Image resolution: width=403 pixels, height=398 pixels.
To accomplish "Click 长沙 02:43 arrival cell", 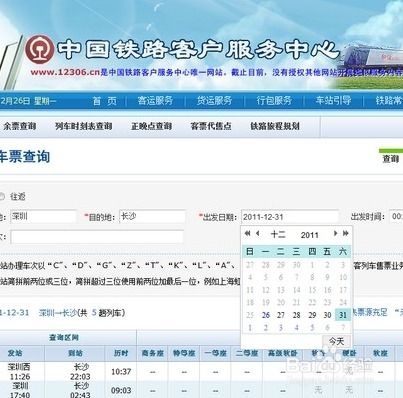I will pos(80,390).
